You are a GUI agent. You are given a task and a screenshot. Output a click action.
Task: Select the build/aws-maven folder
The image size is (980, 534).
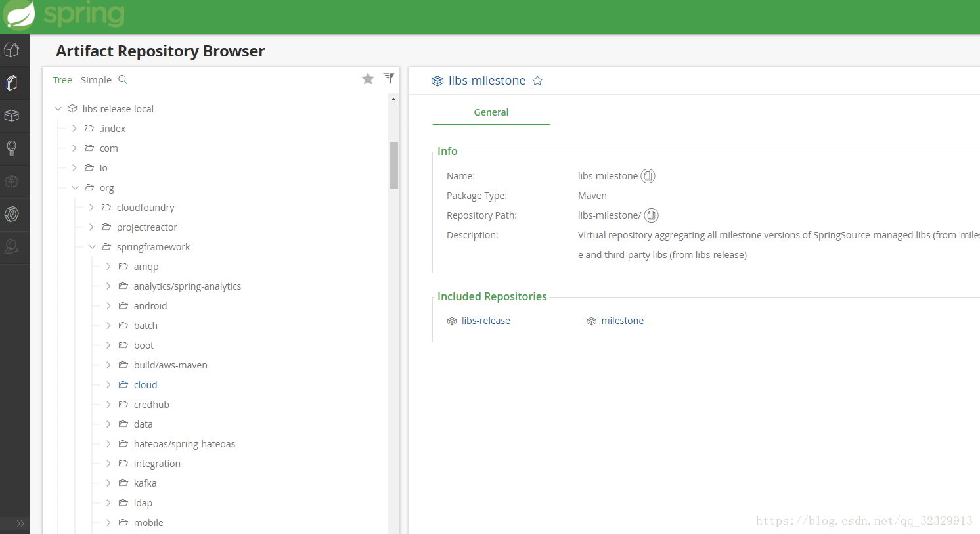(x=171, y=365)
